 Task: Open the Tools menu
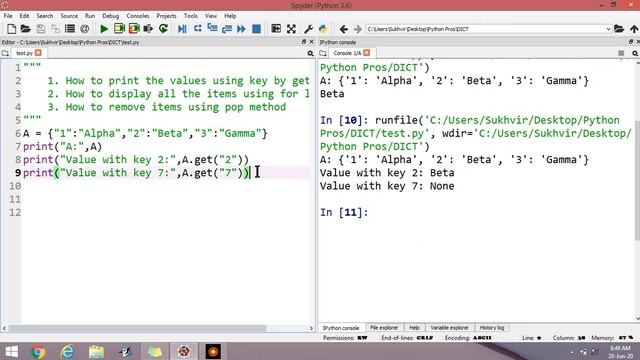click(191, 16)
